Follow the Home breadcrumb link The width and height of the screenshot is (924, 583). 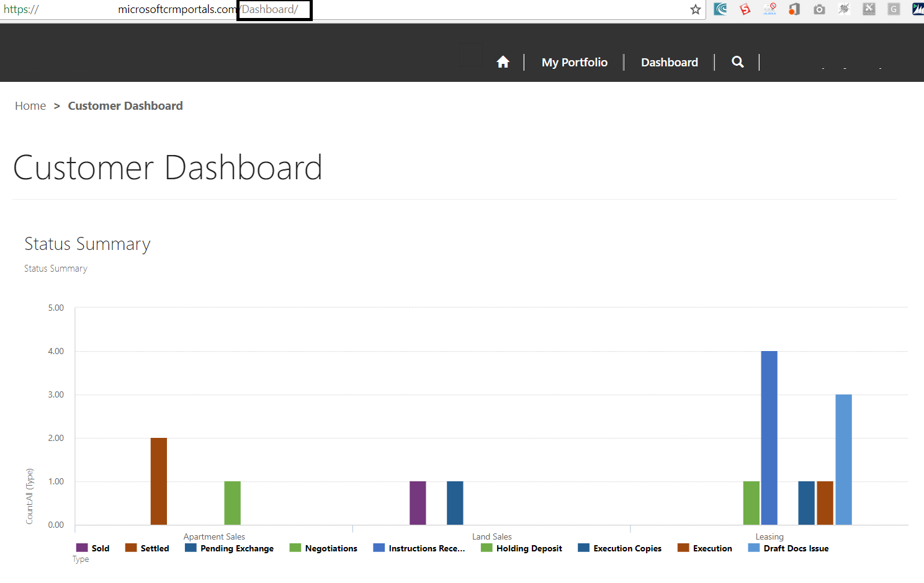pyautogui.click(x=30, y=106)
